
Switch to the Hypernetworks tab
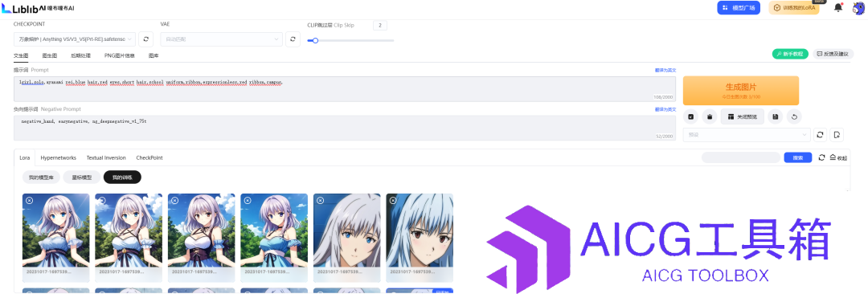[x=58, y=157]
